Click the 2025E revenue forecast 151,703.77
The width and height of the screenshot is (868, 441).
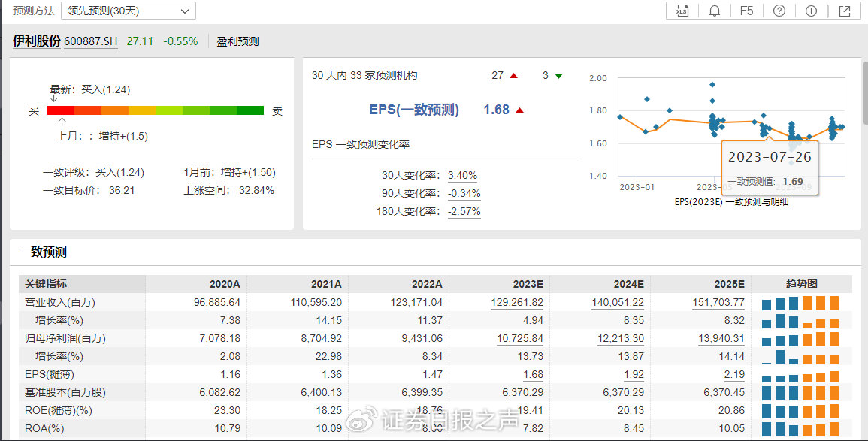click(718, 303)
